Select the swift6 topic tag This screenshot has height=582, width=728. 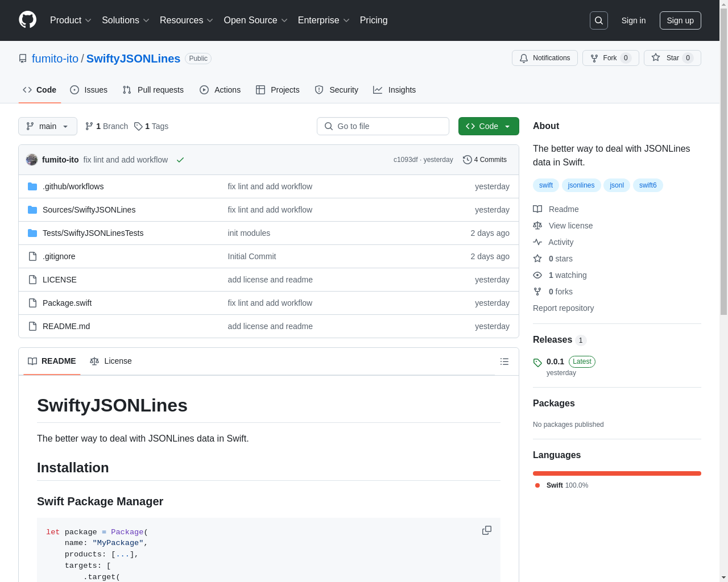(648, 185)
